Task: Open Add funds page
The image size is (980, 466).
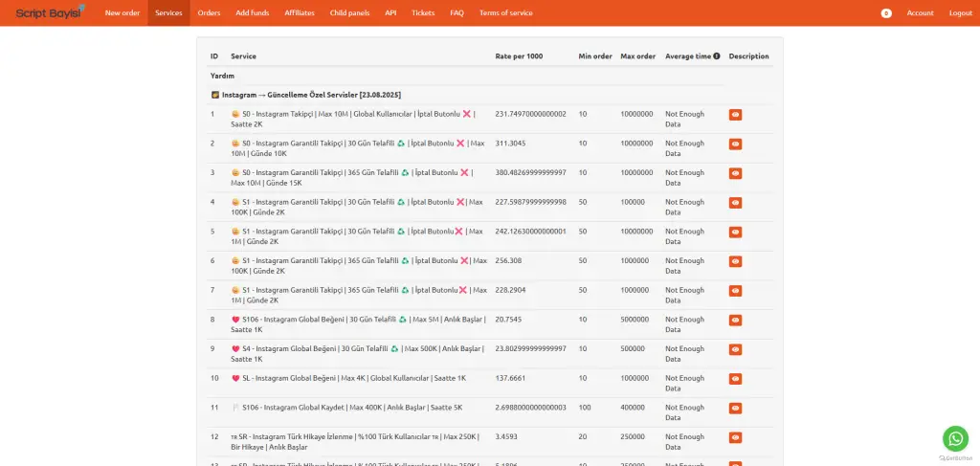Action: tap(253, 13)
